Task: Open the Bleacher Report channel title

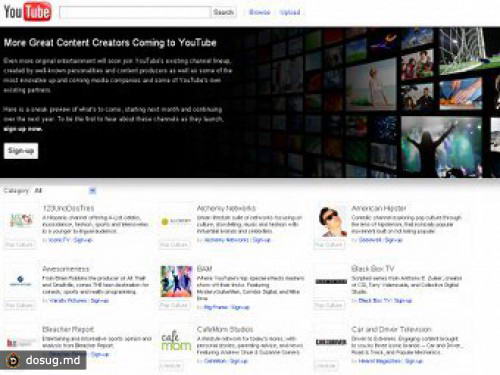Action: click(x=68, y=329)
